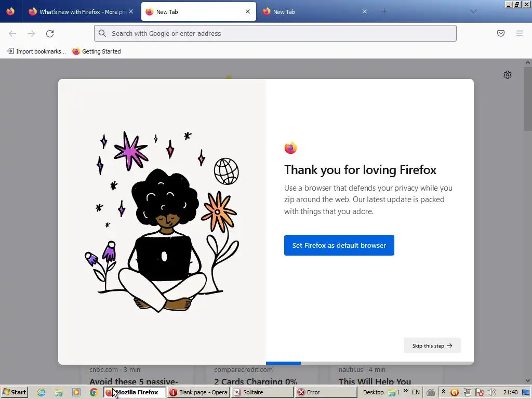Image resolution: width=532 pixels, height=399 pixels.
Task: Launch media player quick launch icon
Action: pyautogui.click(x=76, y=393)
